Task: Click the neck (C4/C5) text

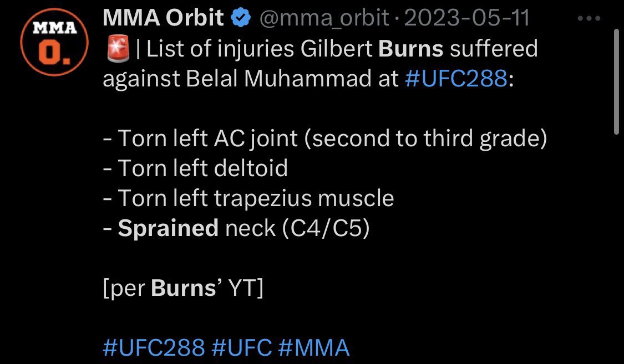Action: coord(297,228)
